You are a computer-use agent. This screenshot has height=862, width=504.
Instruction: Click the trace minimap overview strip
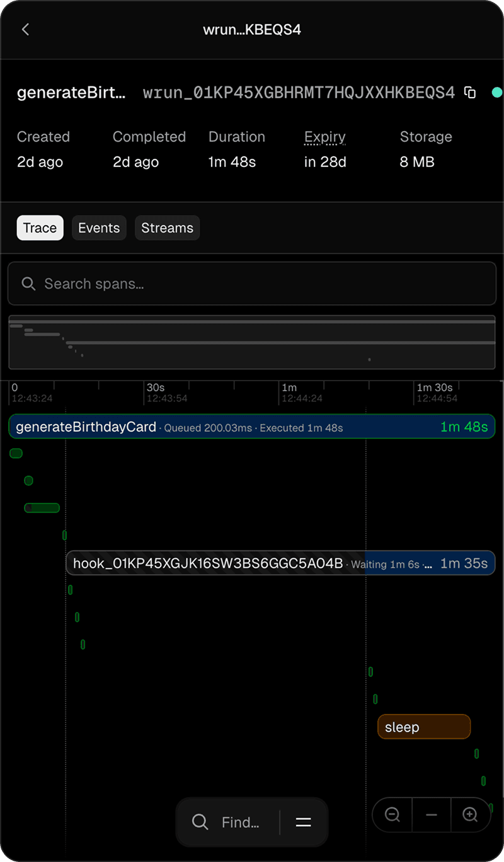point(252,342)
